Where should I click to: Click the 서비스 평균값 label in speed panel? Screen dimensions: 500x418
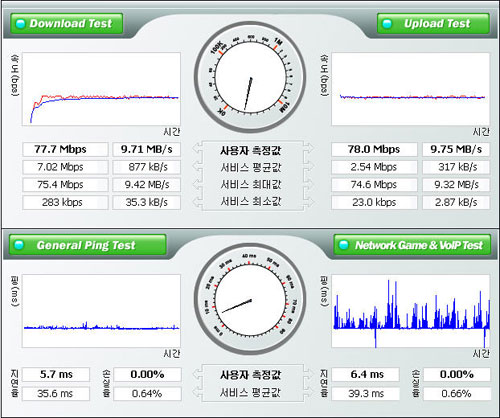(251, 167)
